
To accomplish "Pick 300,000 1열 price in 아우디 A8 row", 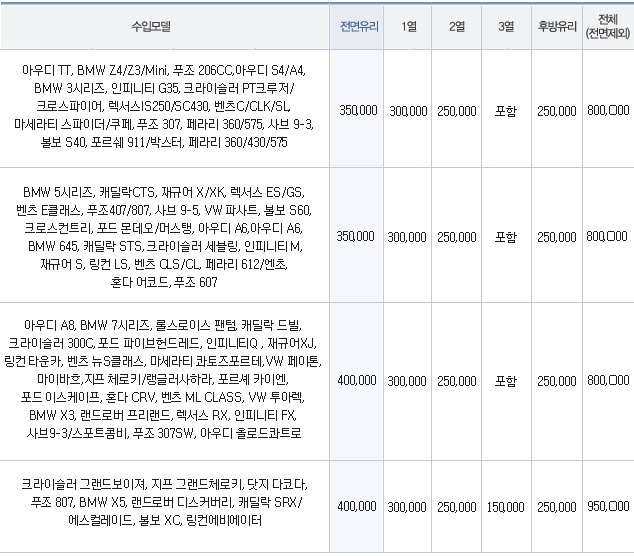I will coord(407,381).
